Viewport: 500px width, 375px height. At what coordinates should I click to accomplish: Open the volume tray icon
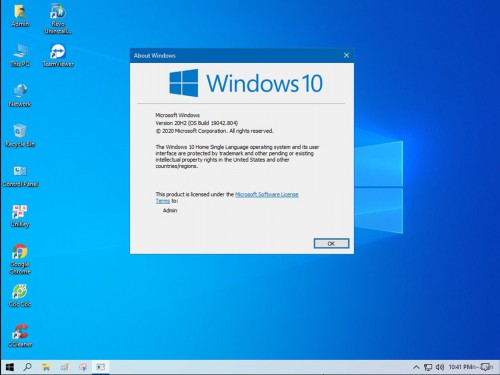tap(440, 367)
